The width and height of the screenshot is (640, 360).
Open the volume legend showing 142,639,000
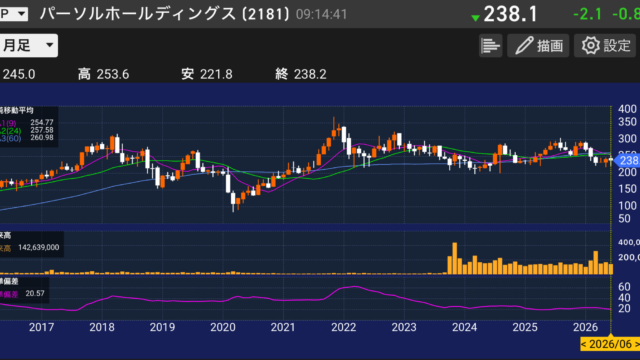coord(31,247)
